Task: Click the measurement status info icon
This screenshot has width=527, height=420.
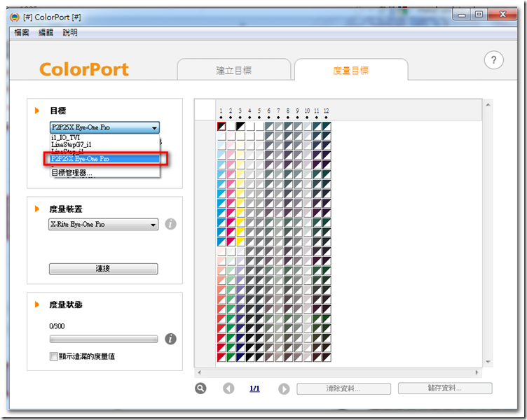Action: click(170, 339)
